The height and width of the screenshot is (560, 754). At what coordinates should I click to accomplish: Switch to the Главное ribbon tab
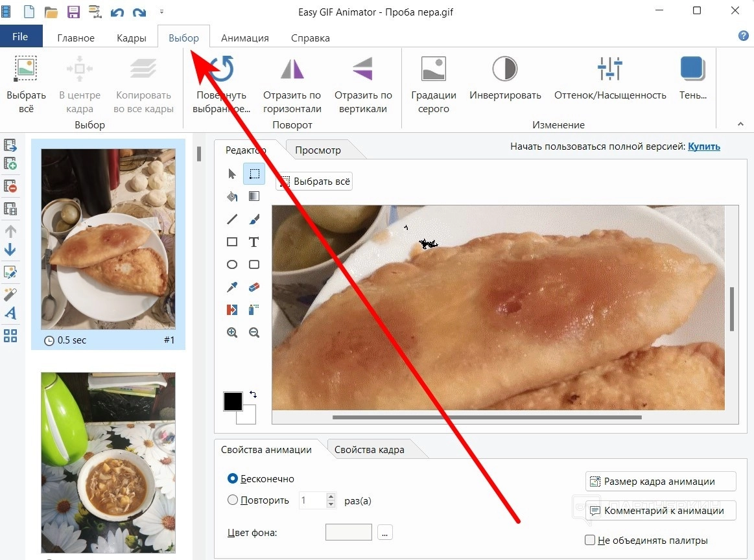click(75, 38)
